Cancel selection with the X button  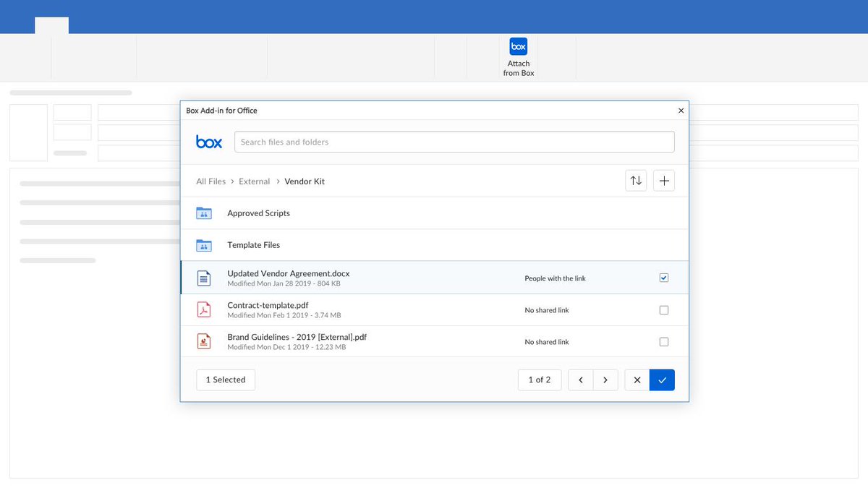point(637,380)
